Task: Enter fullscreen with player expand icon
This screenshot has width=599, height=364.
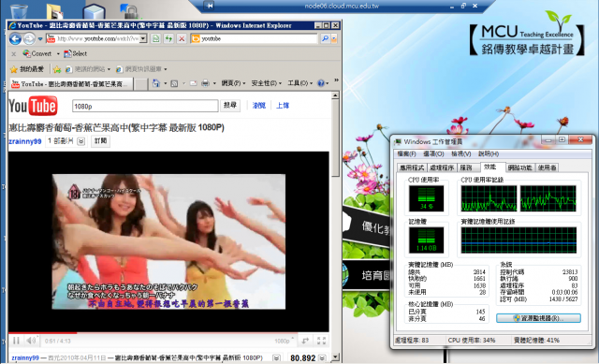Action: click(x=321, y=341)
